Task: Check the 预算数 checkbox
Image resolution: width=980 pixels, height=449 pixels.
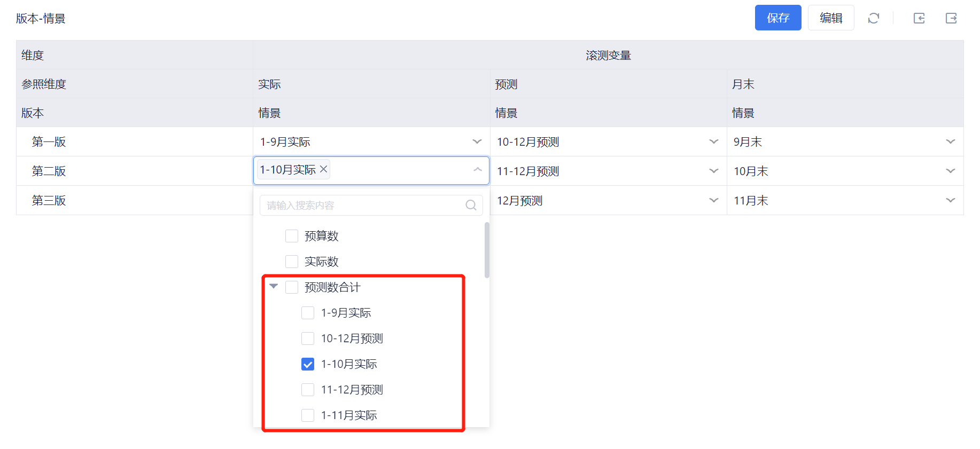Action: 292,236
